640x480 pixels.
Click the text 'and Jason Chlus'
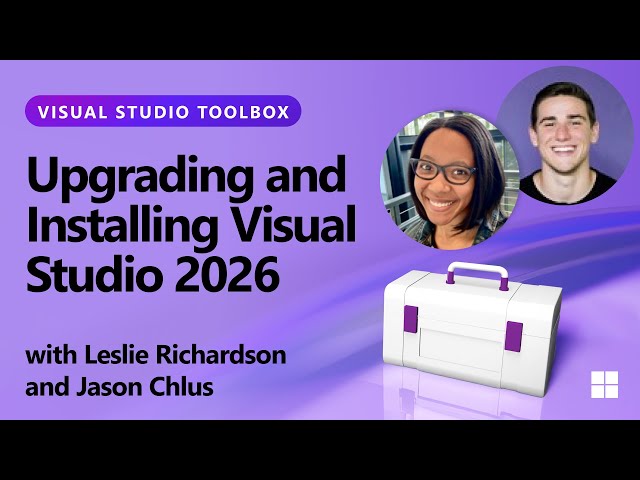click(x=120, y=386)
